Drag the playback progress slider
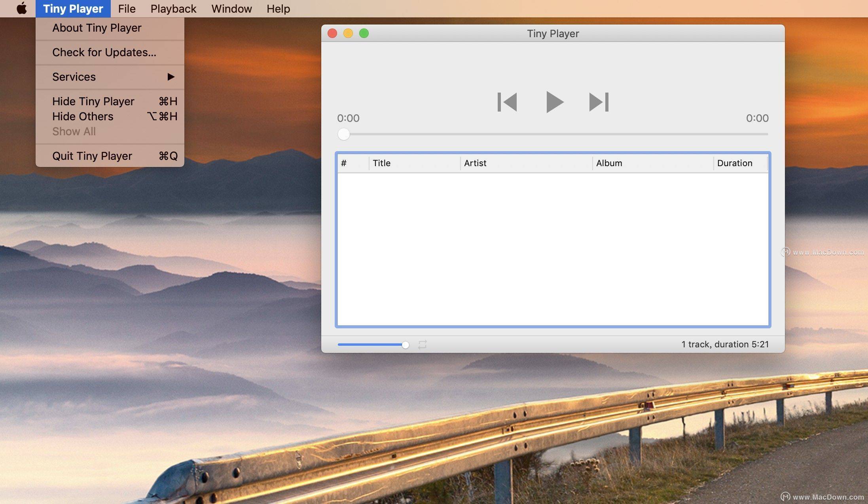Image resolution: width=868 pixels, height=504 pixels. click(x=343, y=134)
